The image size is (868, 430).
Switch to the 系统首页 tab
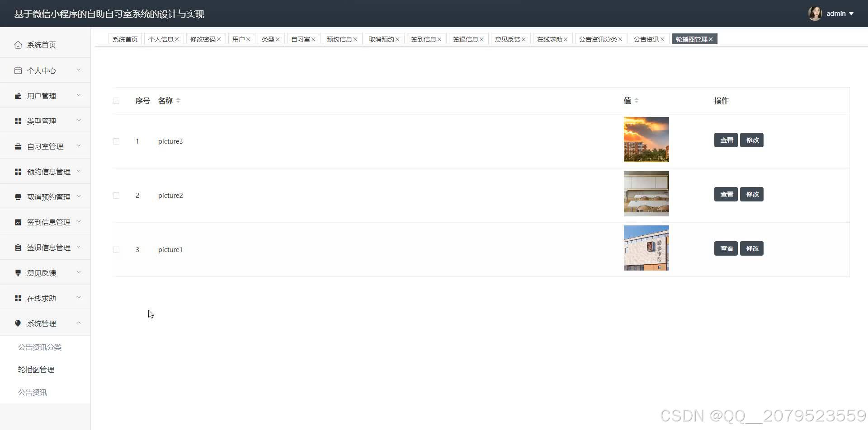tap(125, 39)
